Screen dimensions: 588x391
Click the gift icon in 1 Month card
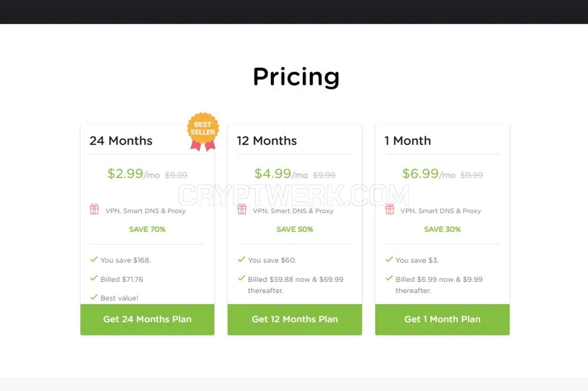390,209
